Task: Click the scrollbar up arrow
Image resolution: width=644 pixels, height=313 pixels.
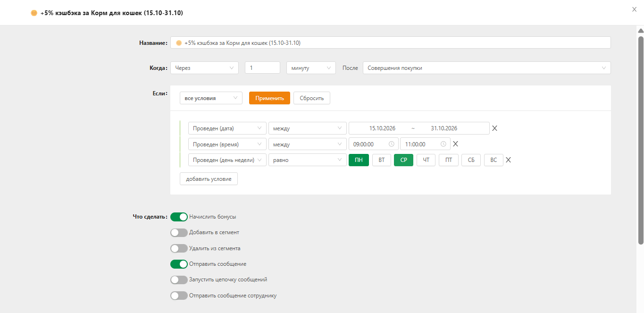Action: (641, 31)
